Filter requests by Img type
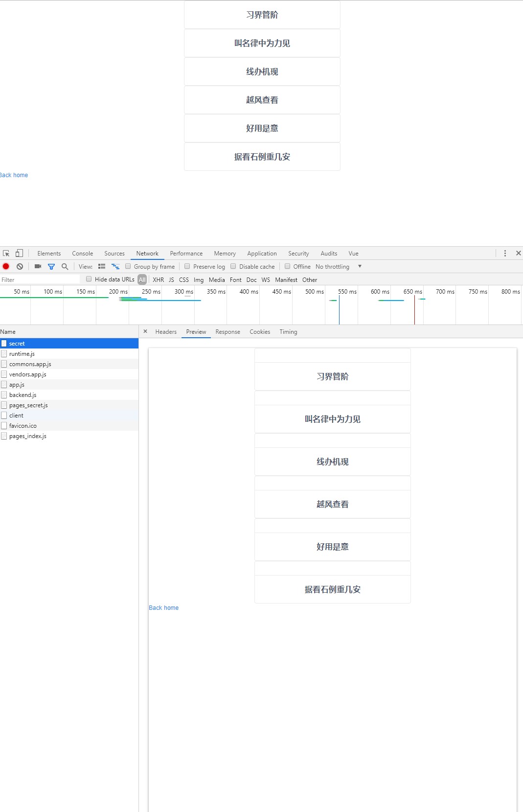 click(x=199, y=280)
